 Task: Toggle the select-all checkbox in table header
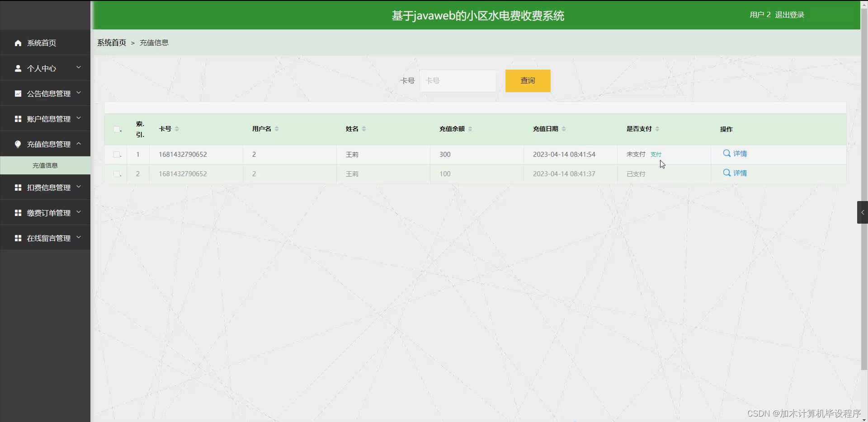click(x=116, y=129)
